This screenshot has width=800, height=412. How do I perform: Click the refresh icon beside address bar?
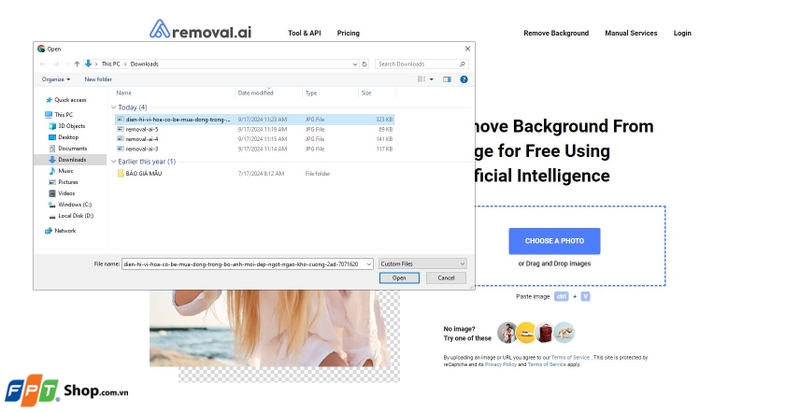pos(364,64)
